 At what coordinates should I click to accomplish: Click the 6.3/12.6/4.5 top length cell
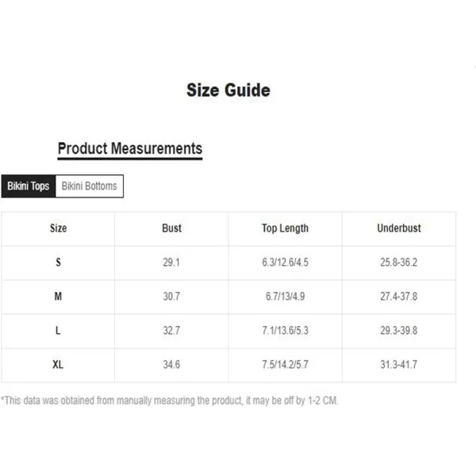tap(285, 263)
